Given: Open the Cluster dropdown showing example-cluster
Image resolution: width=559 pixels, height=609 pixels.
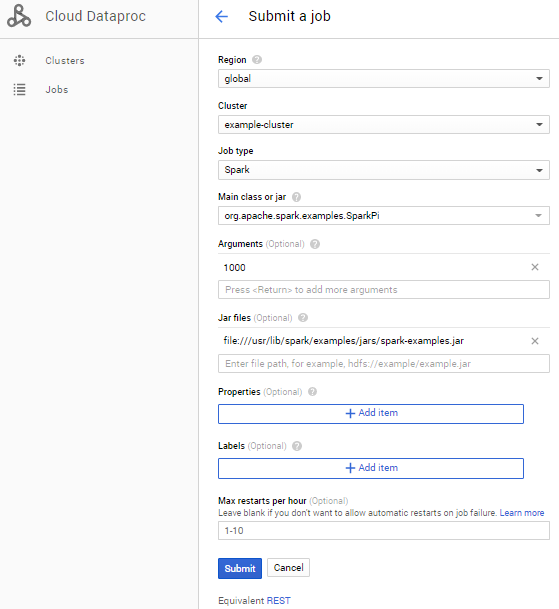Looking at the screenshot, I should point(384,124).
